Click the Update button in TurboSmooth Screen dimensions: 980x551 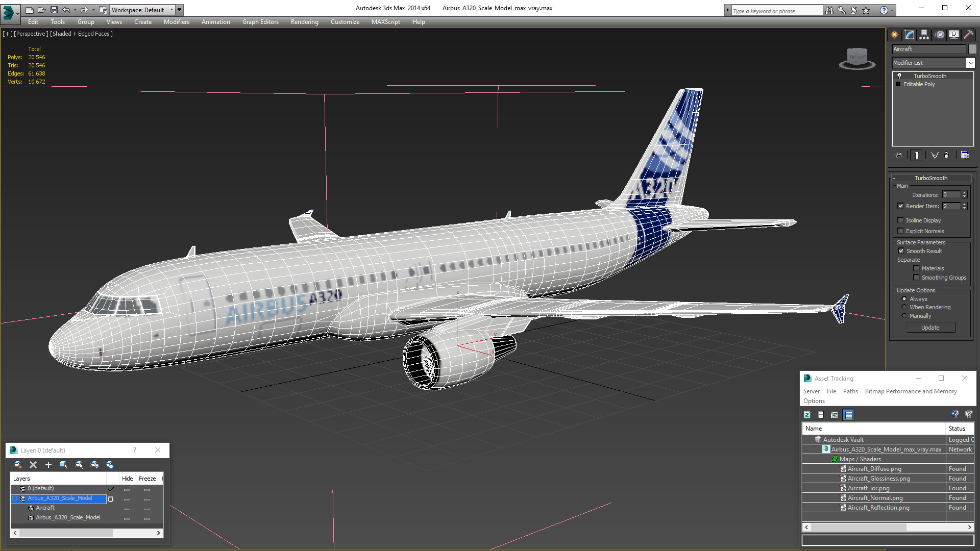pos(930,328)
